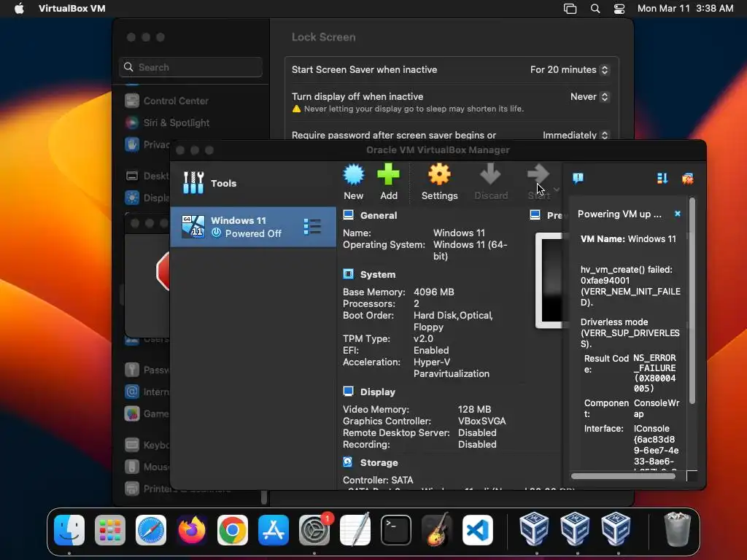Click the VM preview thumbnail
This screenshot has height=560, width=747.
[x=549, y=281]
